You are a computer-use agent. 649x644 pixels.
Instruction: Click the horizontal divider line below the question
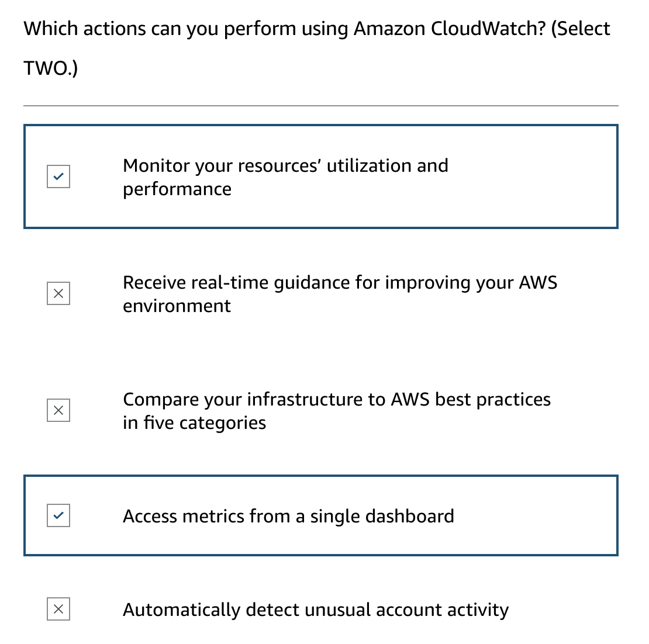tap(320, 106)
